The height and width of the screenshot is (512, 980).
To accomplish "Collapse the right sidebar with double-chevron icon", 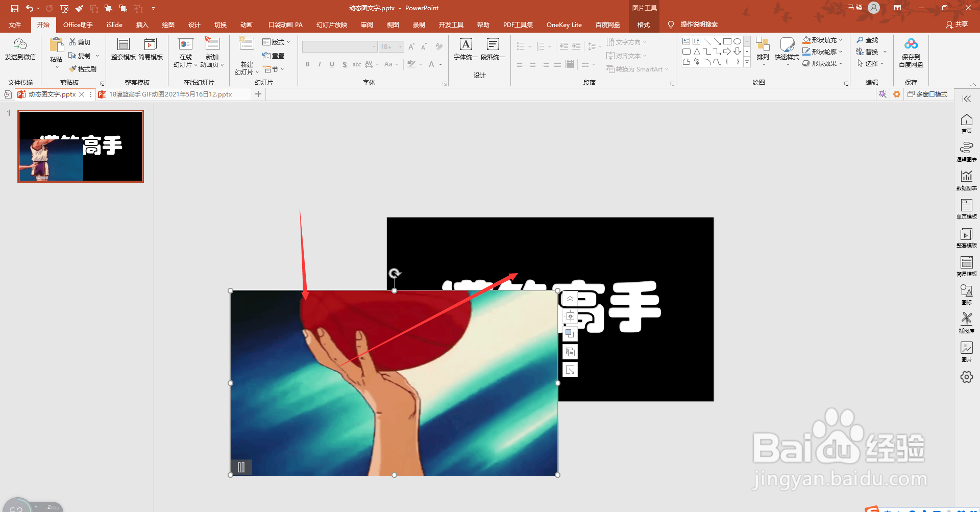I will (966, 99).
